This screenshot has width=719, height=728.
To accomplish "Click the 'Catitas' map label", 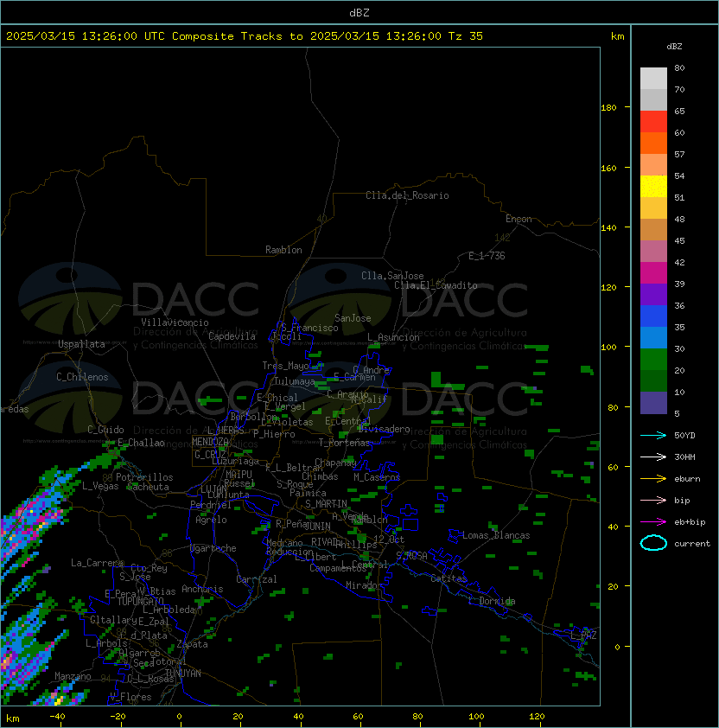I will click(x=449, y=579).
